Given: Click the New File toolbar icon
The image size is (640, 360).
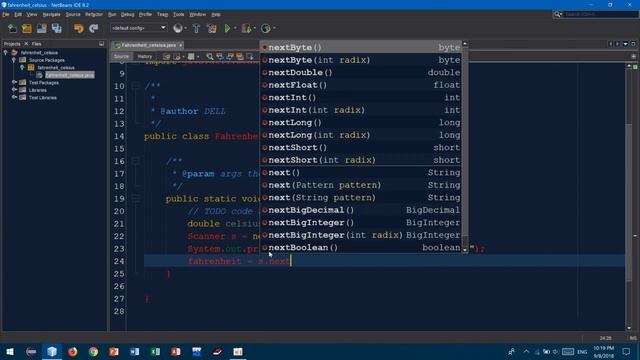Looking at the screenshot, I should (12, 28).
